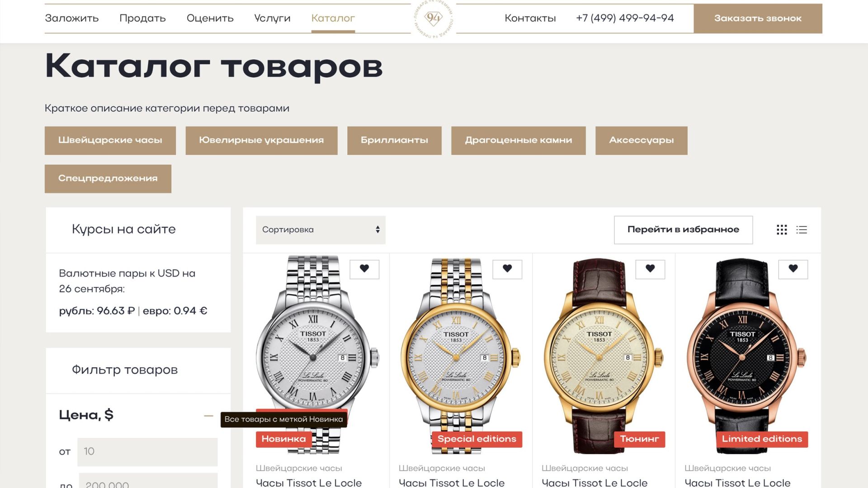
Task: Select Швейцарские часы category
Action: click(x=110, y=141)
